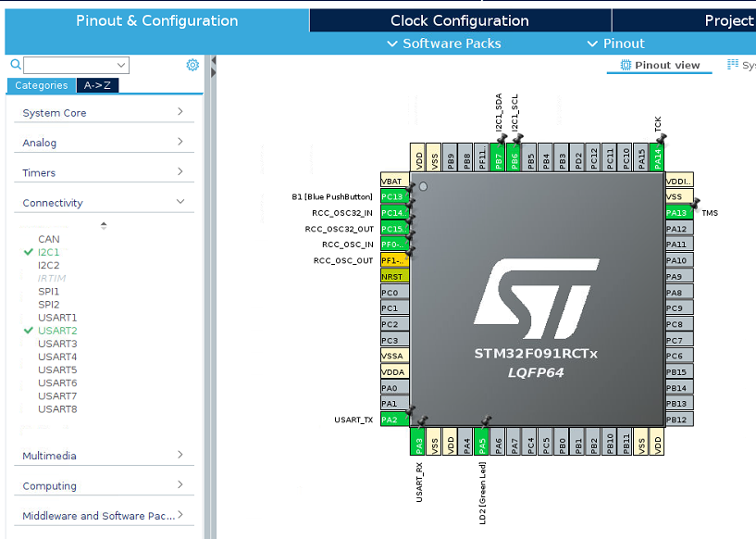The width and height of the screenshot is (756, 539).
Task: Open the search combo box dropdown arrow
Action: click(121, 65)
